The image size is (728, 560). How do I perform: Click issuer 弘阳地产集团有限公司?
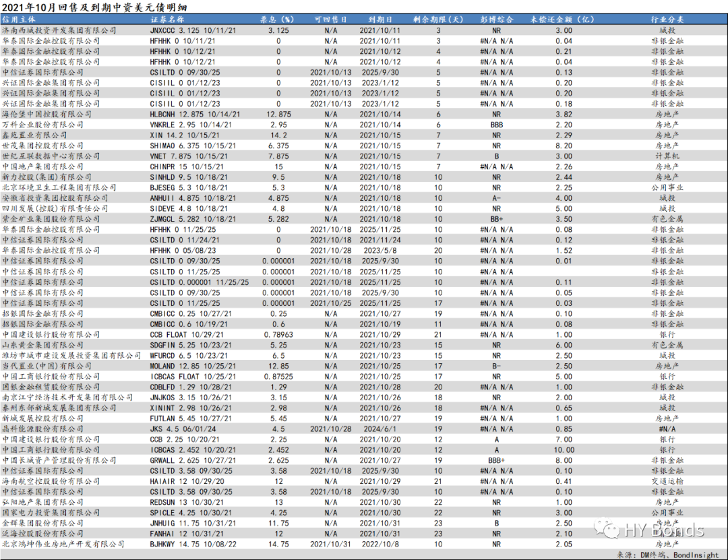coord(42,503)
